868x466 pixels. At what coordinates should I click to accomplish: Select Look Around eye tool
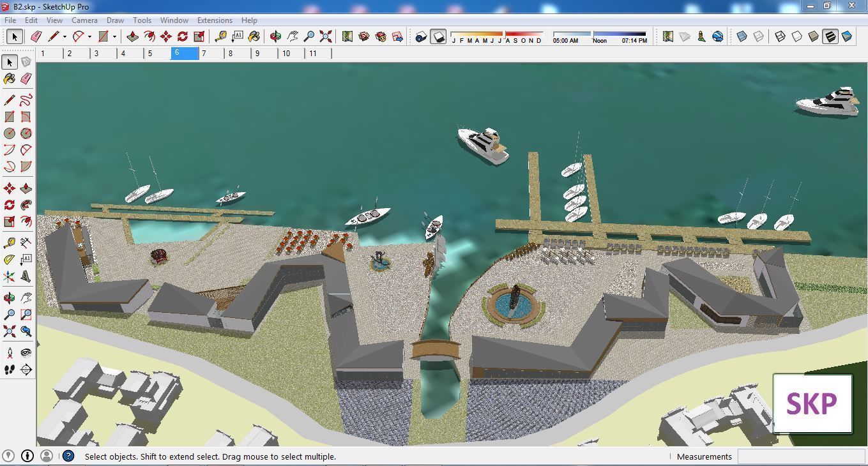tap(26, 353)
